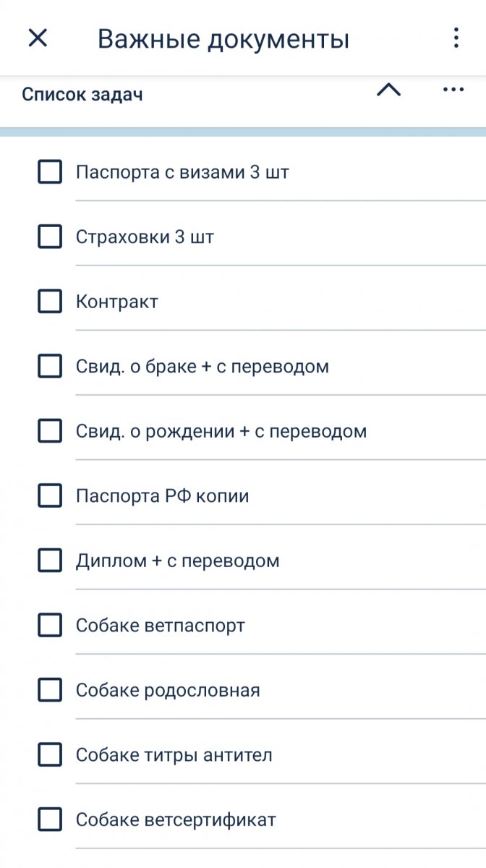This screenshot has width=486, height=868.
Task: Tap the Паспорта РФ копии text
Action: coord(163,496)
